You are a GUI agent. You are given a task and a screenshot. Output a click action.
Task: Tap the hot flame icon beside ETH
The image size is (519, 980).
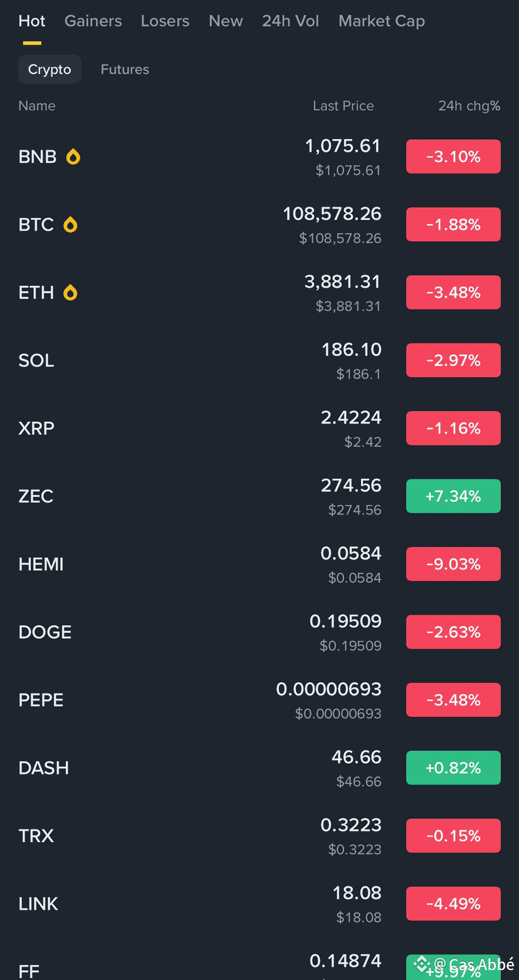(x=70, y=293)
